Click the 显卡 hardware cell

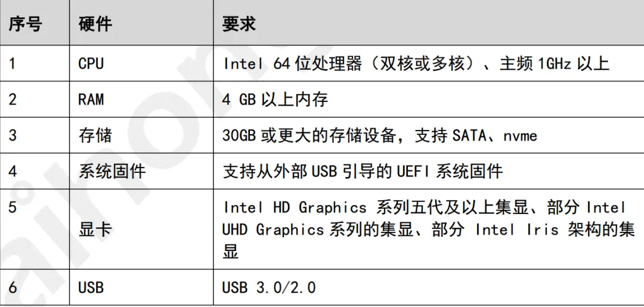tap(95, 229)
